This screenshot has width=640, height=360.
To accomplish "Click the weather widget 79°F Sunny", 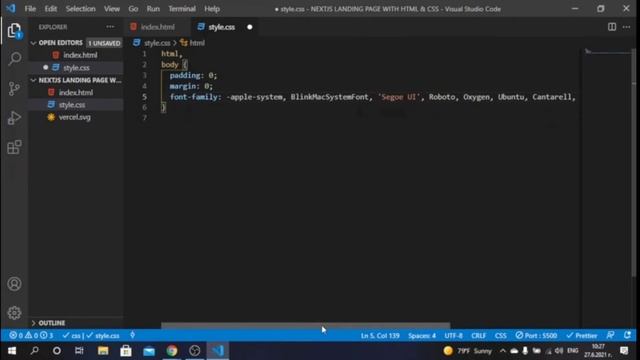I will [468, 351].
